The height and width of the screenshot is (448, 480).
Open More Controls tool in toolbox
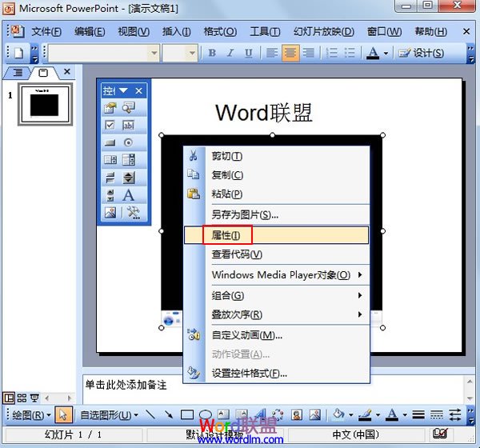(134, 213)
